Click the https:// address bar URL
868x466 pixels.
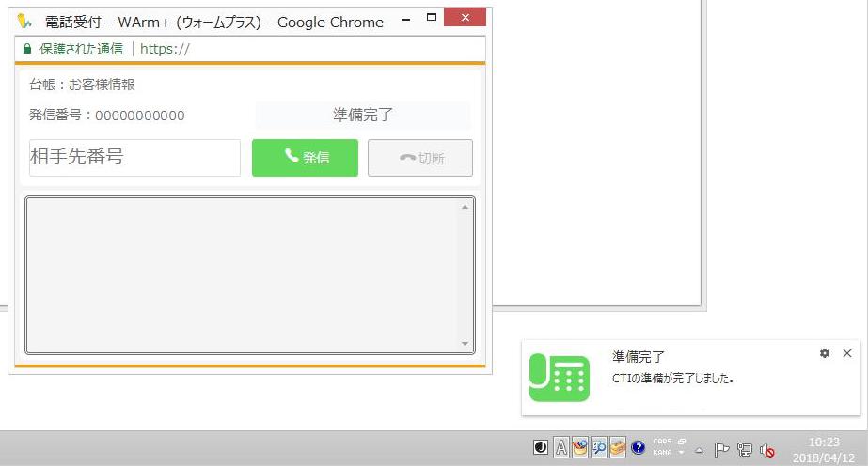click(165, 49)
